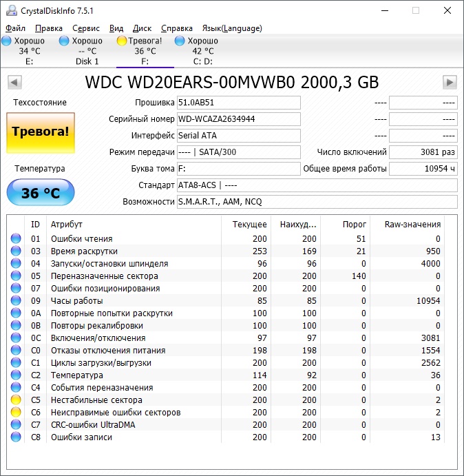Open the Язык(Language) menu

[x=232, y=28]
